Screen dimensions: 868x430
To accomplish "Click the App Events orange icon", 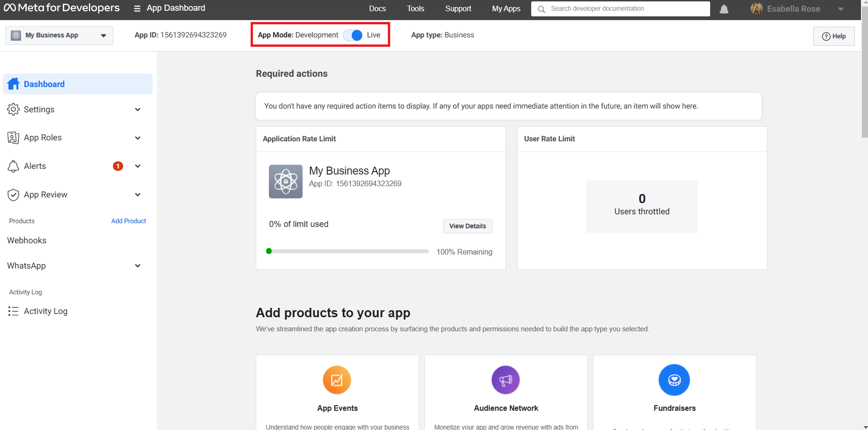I will click(337, 380).
